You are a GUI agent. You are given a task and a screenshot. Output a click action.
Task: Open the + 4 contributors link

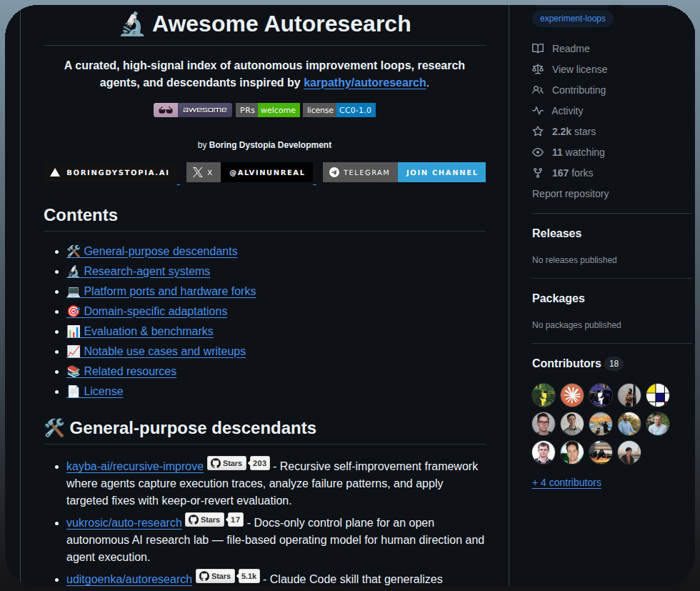click(x=566, y=483)
